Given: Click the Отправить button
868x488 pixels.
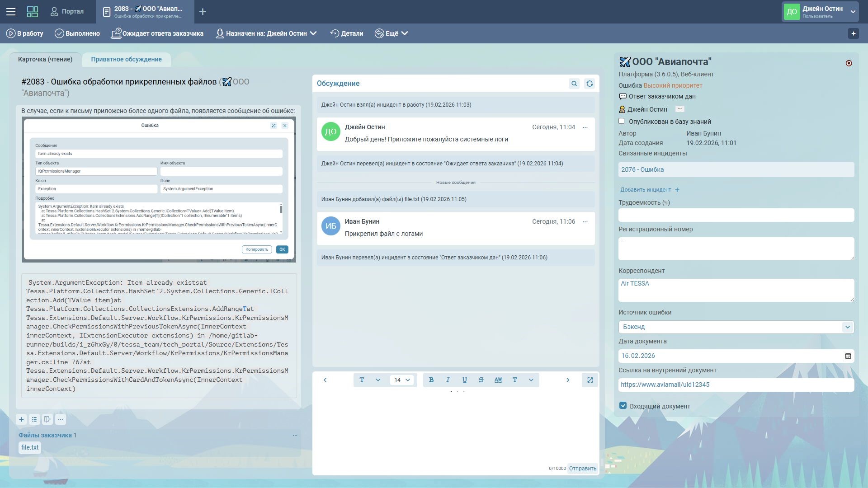Looking at the screenshot, I should pos(582,469).
